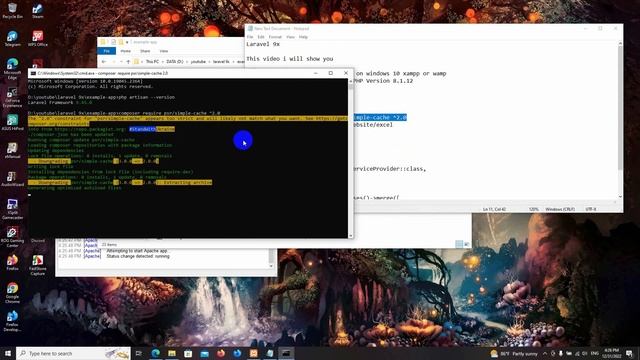This screenshot has height=360, width=640.
Task: Switch to the cmd window from the taskbar
Action: 286,353
